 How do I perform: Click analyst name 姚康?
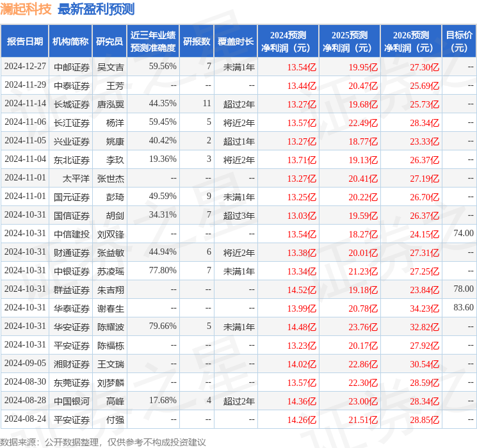(x=115, y=141)
